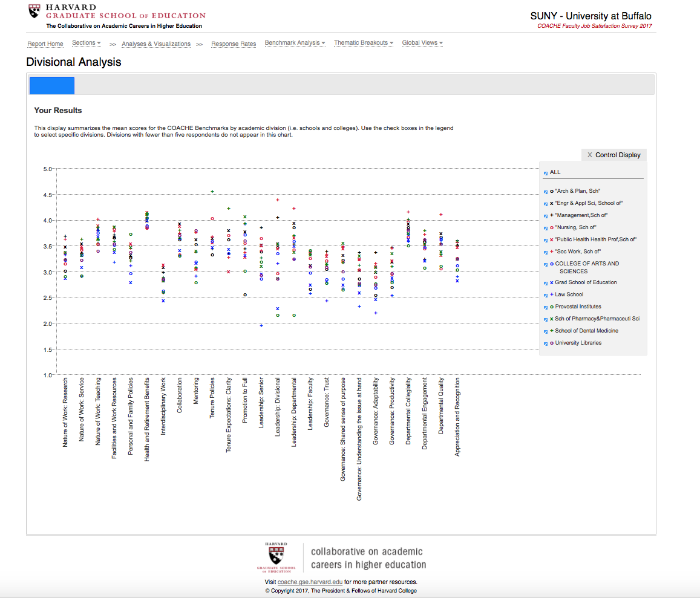Viewport: 700px width, 598px height.
Task: Open the Sections dropdown menu
Action: (86, 43)
